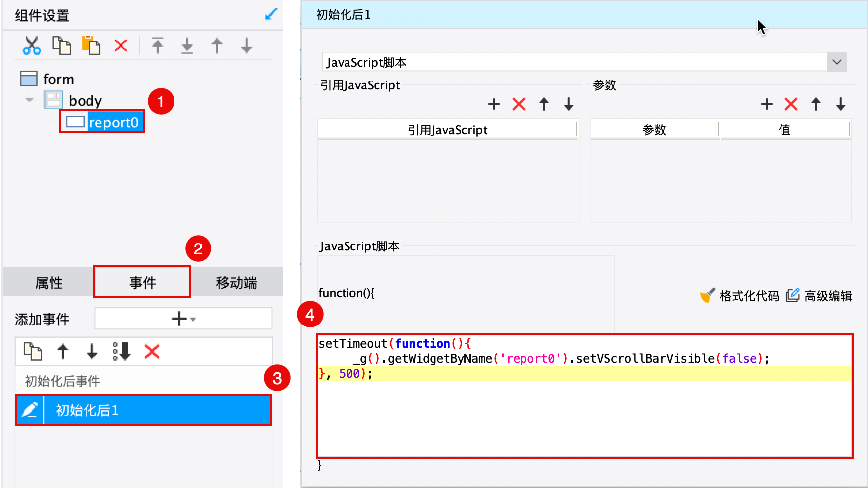Click the blue pin icon beside 组件设置

coord(271,14)
